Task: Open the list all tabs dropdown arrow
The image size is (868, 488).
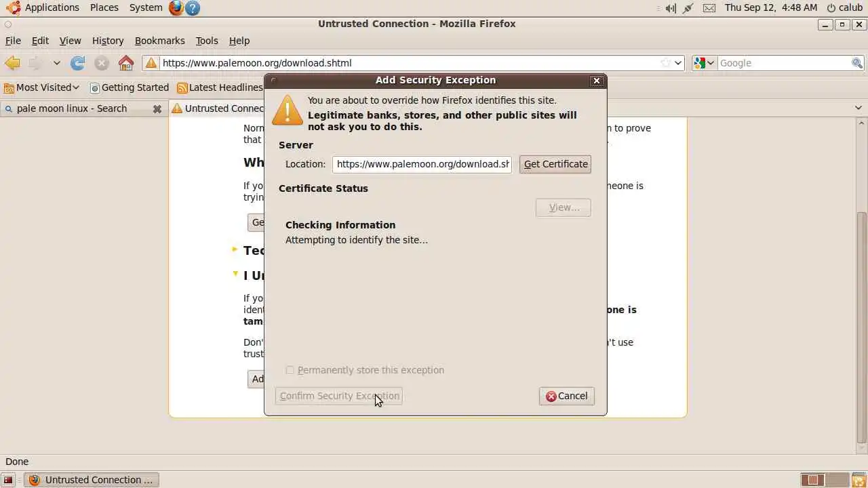Action: coord(859,108)
